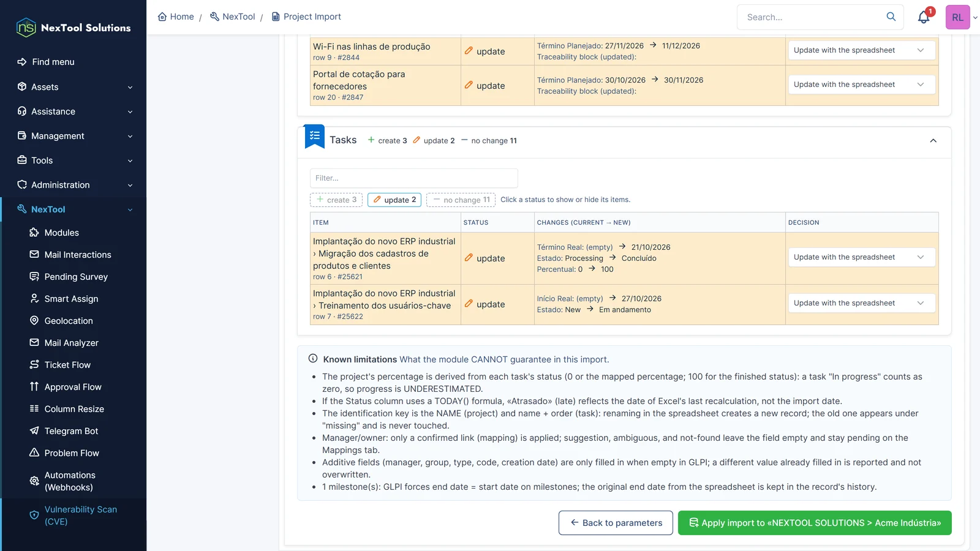This screenshot has width=980, height=551.
Task: Toggle the 'update 2' status filter
Action: [394, 200]
